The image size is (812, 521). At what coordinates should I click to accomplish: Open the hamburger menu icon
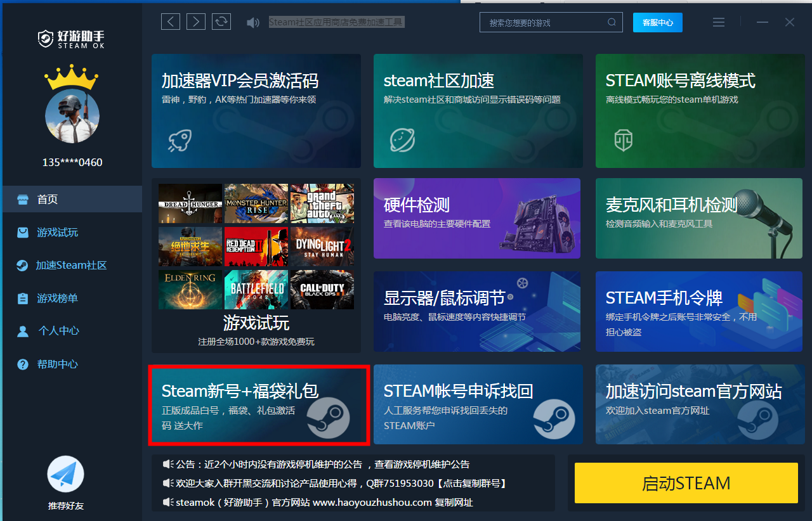(x=719, y=22)
